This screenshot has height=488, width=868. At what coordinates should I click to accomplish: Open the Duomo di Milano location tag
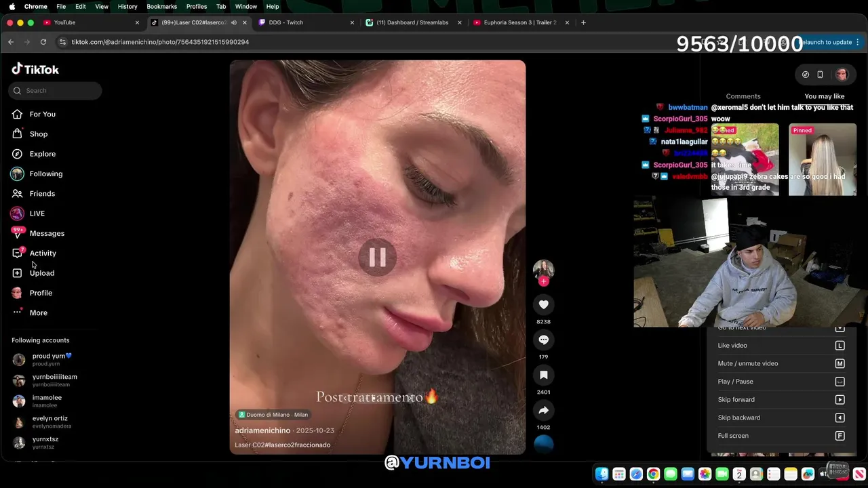pos(273,415)
